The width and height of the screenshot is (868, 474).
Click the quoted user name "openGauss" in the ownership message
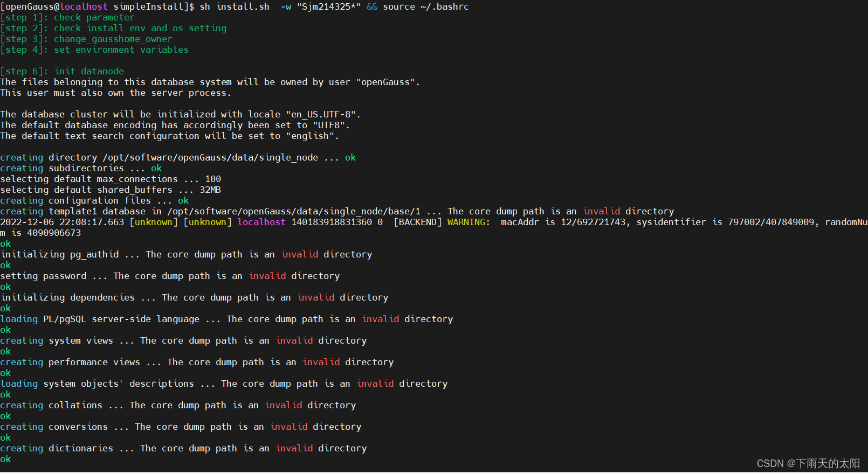point(385,82)
